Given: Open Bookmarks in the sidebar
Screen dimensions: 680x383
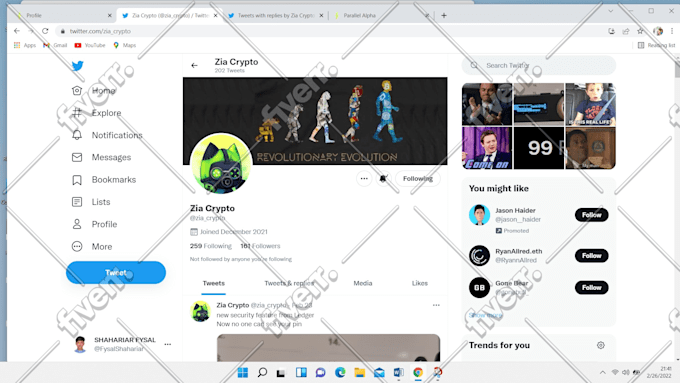Looking at the screenshot, I should [x=104, y=180].
